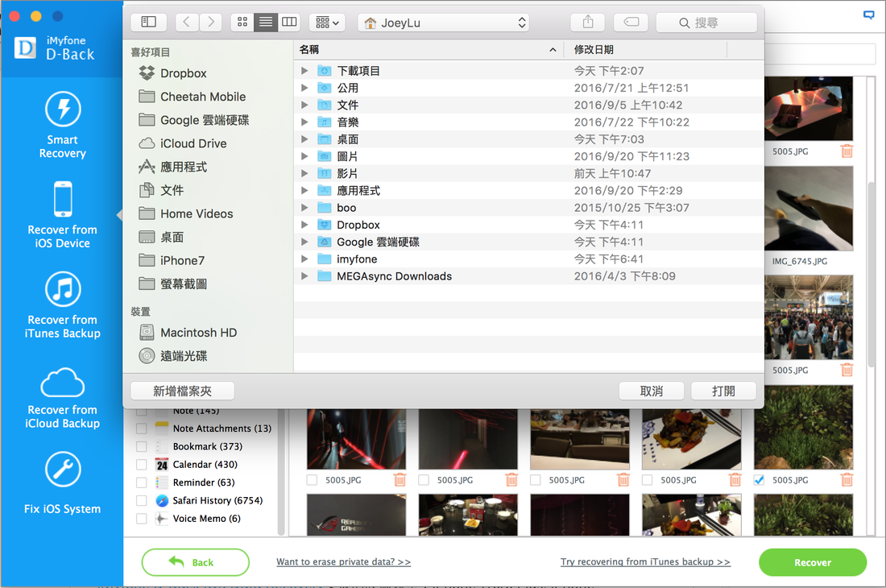This screenshot has width=886, height=588.
Task: Click the 取消 button
Action: tap(652, 391)
